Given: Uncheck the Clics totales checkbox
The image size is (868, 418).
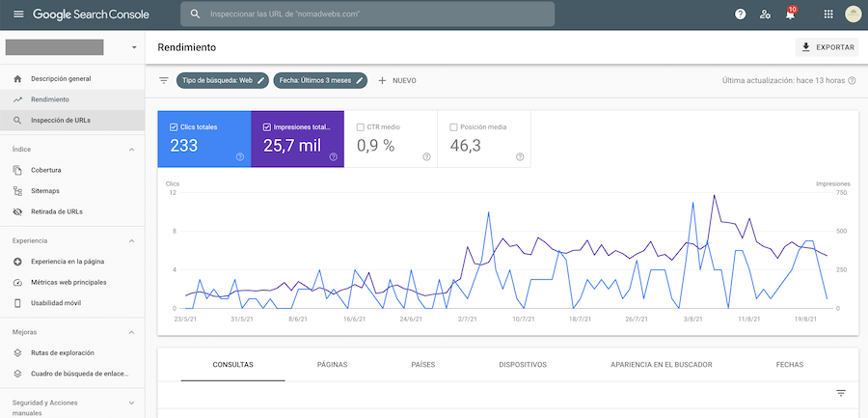Looking at the screenshot, I should pos(174,127).
